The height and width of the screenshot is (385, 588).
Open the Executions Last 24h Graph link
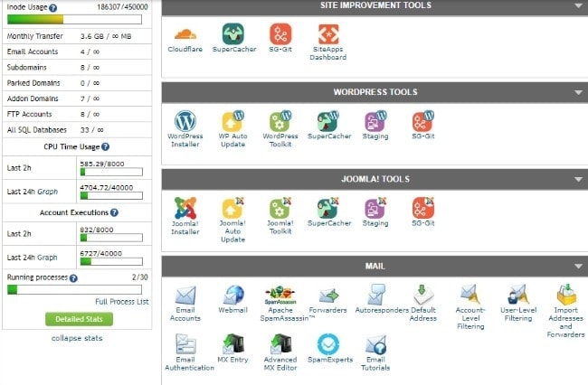point(47,258)
